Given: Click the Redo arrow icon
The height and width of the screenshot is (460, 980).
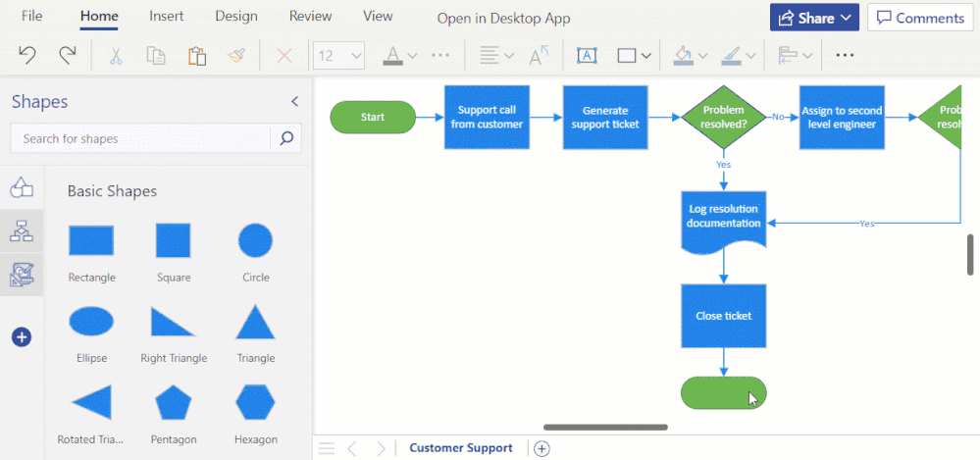Looking at the screenshot, I should pyautogui.click(x=68, y=55).
